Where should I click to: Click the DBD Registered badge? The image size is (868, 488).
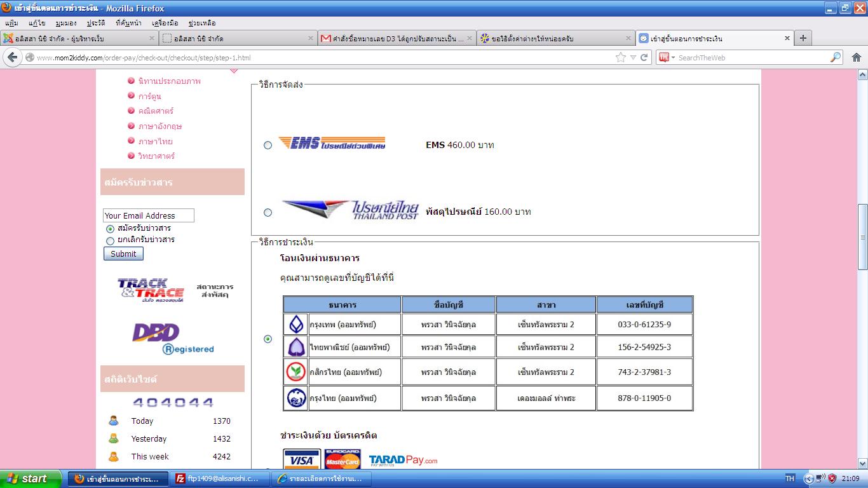[173, 338]
